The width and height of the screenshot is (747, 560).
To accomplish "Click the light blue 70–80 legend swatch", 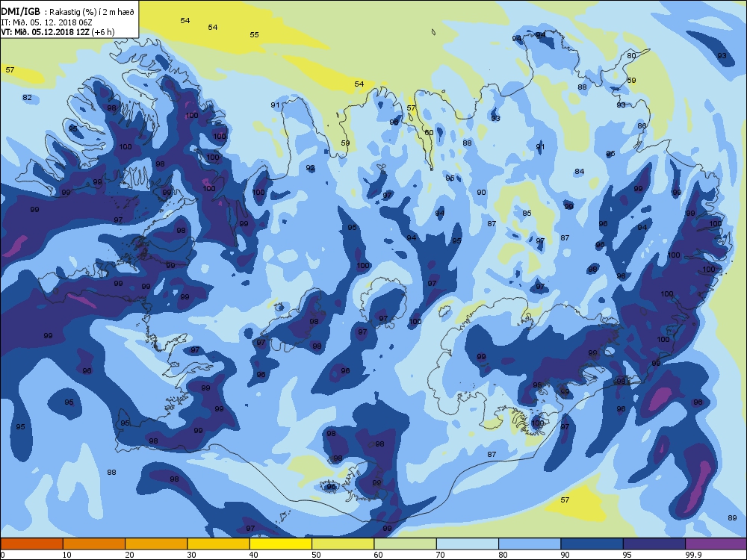I will 468,544.
